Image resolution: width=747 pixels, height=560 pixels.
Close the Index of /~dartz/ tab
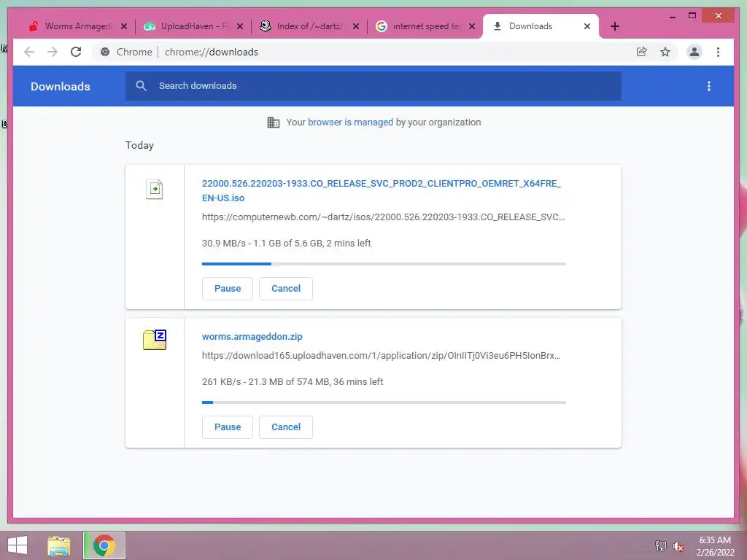356,26
